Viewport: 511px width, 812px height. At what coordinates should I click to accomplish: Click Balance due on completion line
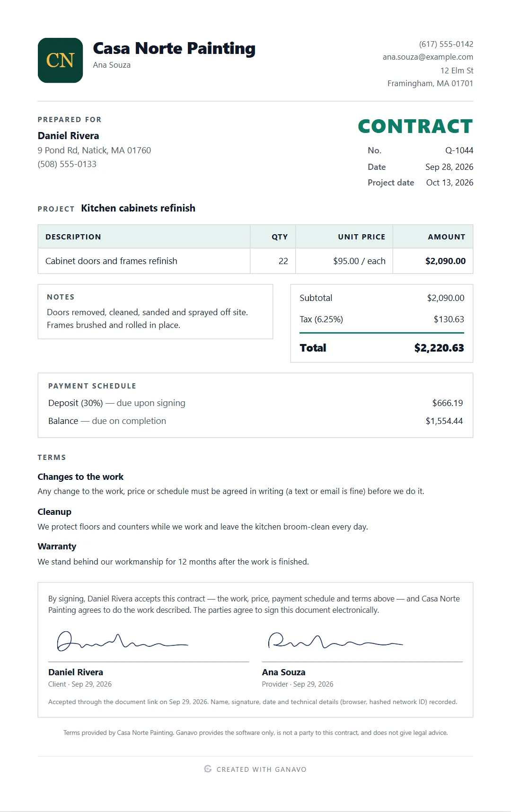pos(107,421)
